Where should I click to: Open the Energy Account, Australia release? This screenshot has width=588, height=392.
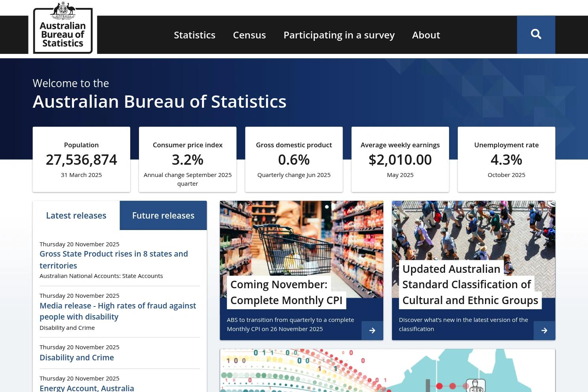pyautogui.click(x=87, y=388)
